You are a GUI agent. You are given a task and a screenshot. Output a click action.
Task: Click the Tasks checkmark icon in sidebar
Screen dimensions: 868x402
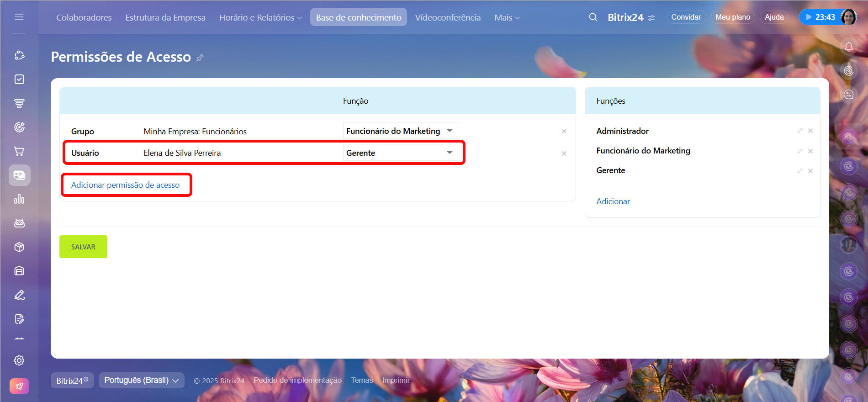(19, 79)
